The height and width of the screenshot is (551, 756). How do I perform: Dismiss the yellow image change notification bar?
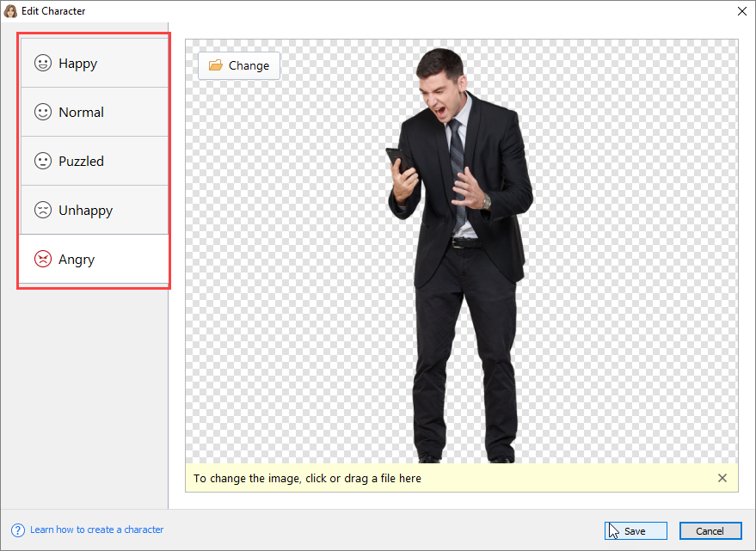click(x=722, y=478)
